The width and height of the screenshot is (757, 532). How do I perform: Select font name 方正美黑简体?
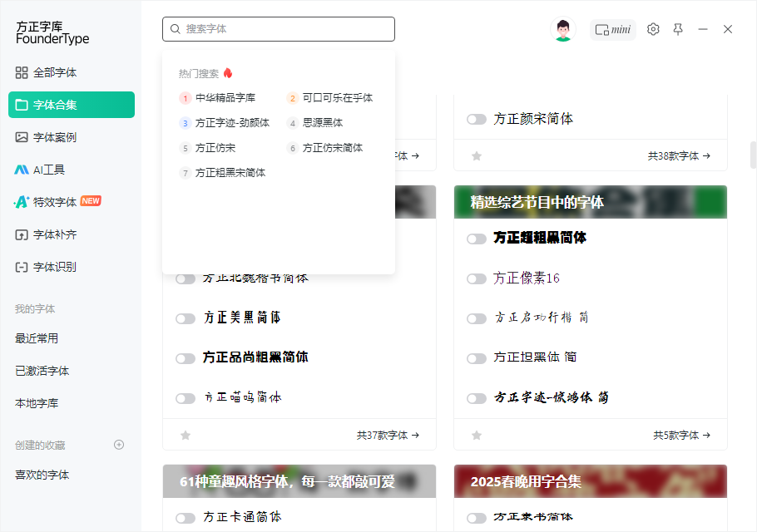[x=242, y=318]
